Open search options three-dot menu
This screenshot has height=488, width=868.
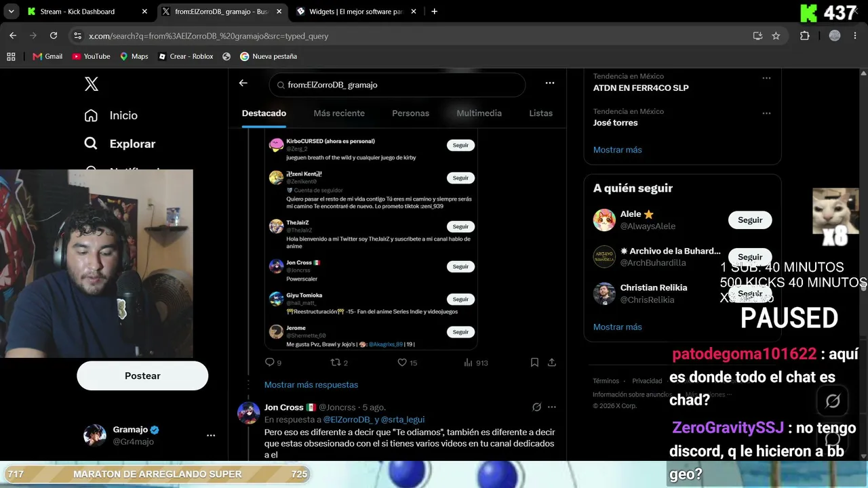550,83
